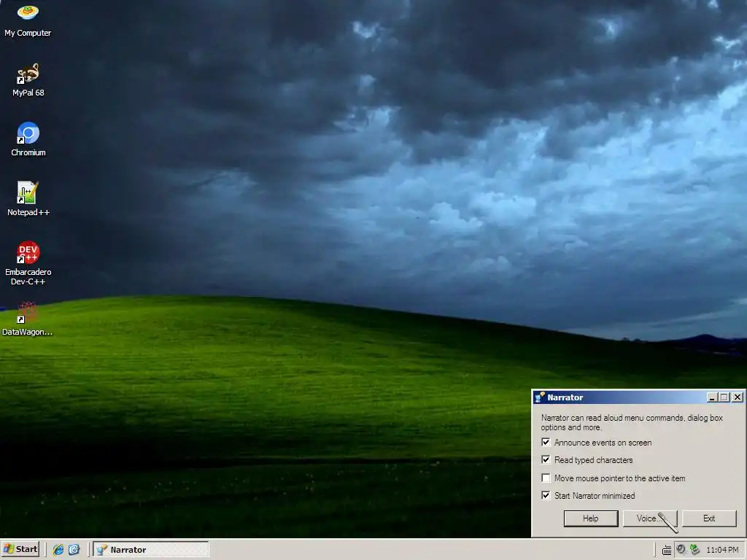This screenshot has height=560, width=747.
Task: Select the DataWagon desktop shortcut
Action: click(28, 319)
